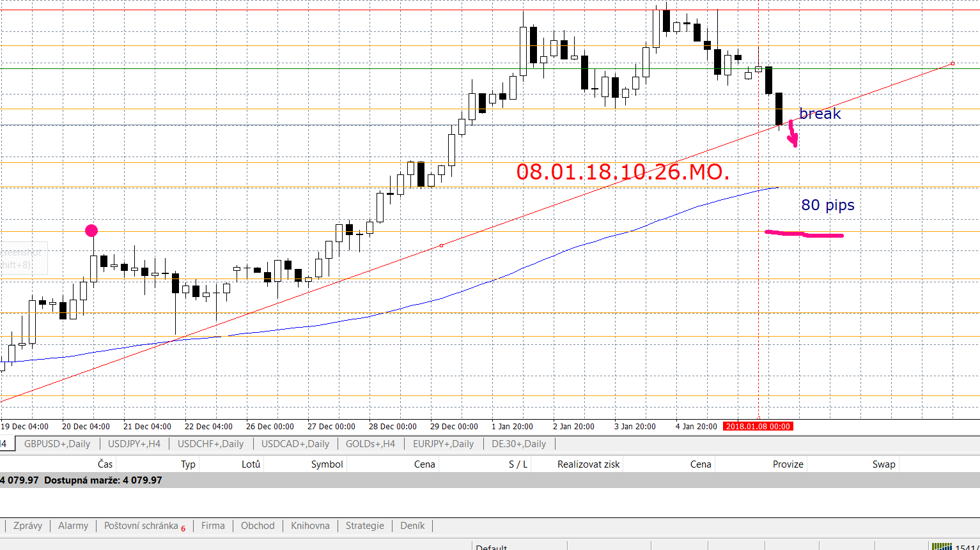
Task: Click the Symbol column header
Action: coord(327,464)
